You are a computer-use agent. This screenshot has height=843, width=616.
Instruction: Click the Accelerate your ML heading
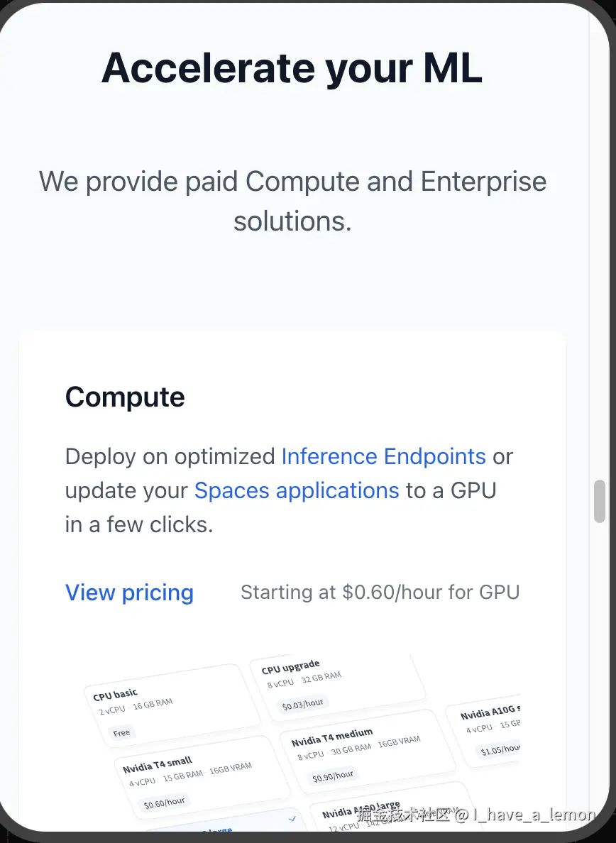pos(292,68)
